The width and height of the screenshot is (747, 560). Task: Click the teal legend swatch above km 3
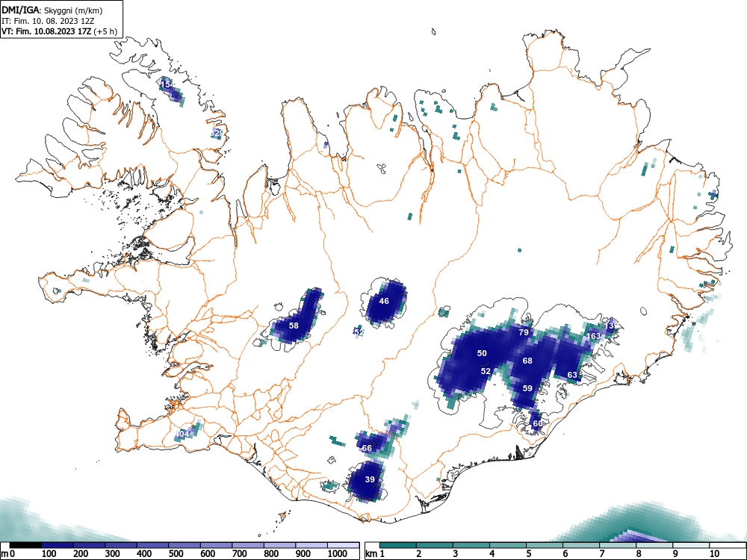coord(471,545)
